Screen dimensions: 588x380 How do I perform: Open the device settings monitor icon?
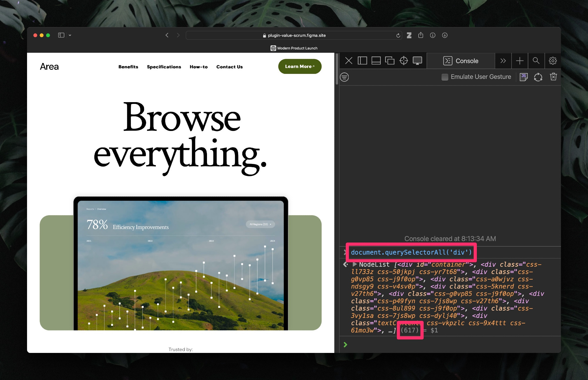click(417, 61)
